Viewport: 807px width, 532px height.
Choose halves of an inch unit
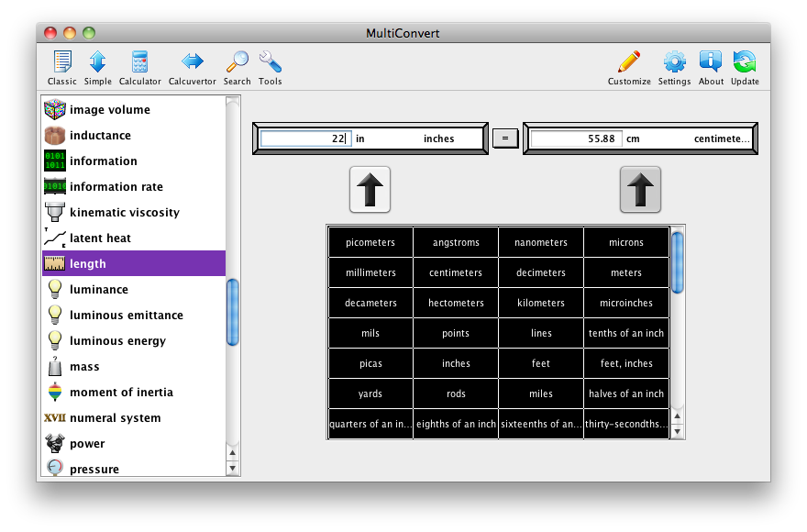pyautogui.click(x=626, y=393)
